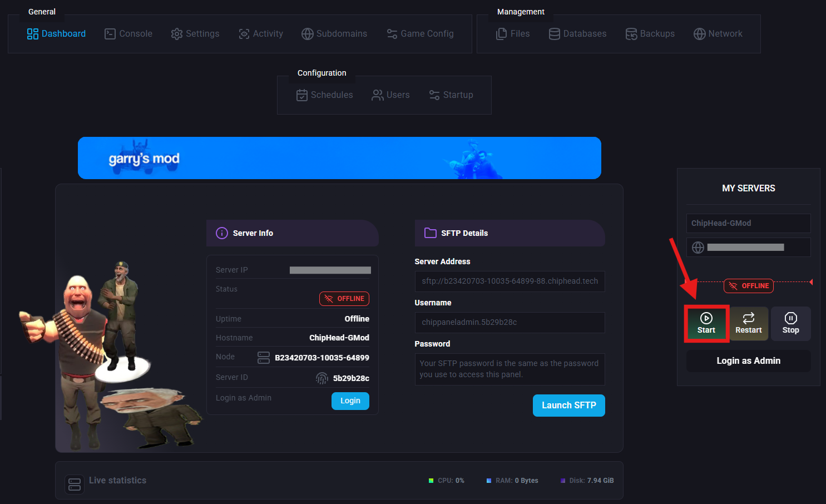Viewport: 826px width, 504px height.
Task: Select ChipHead-GMod in My Servers list
Action: pos(748,223)
